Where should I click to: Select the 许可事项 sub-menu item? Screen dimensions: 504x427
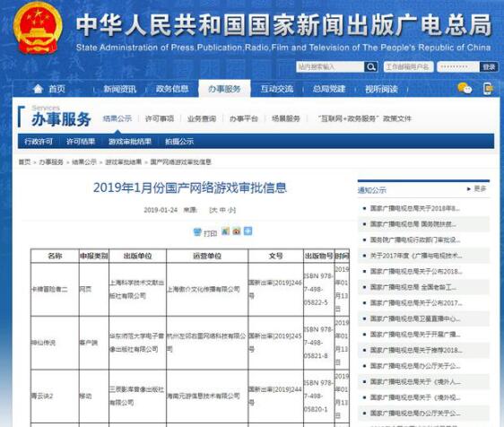click(160, 118)
